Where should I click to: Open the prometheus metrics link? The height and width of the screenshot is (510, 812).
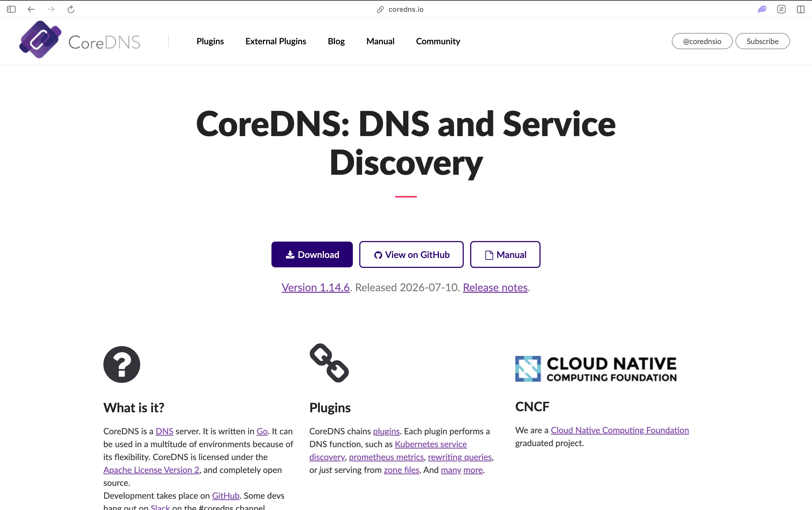pyautogui.click(x=386, y=457)
